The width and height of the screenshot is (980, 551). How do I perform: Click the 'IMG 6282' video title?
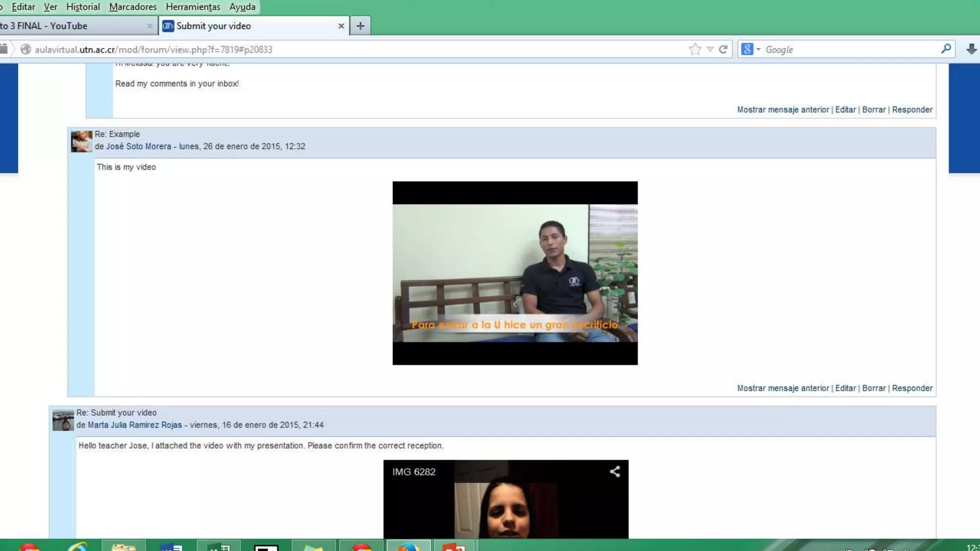tap(414, 472)
